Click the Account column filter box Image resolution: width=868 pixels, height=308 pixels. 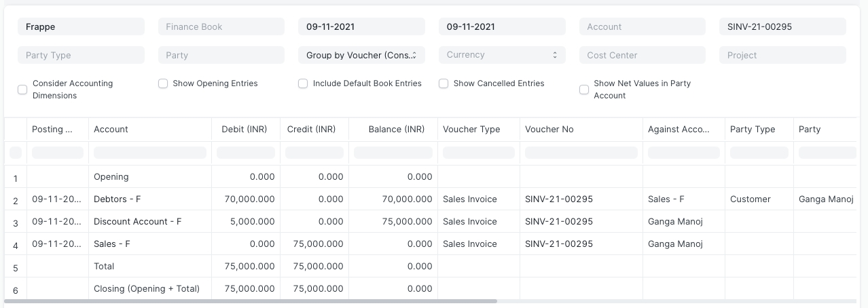point(150,153)
